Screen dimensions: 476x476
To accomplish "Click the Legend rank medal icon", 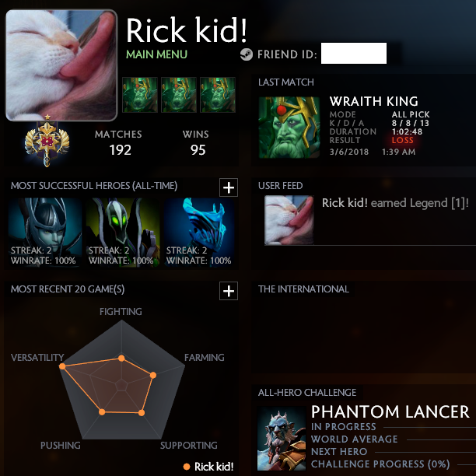I will pos(47,141).
